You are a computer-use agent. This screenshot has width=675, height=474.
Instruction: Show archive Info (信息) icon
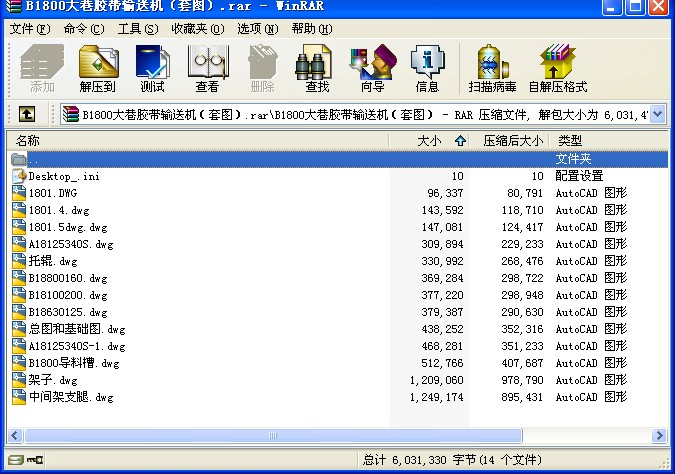click(427, 68)
